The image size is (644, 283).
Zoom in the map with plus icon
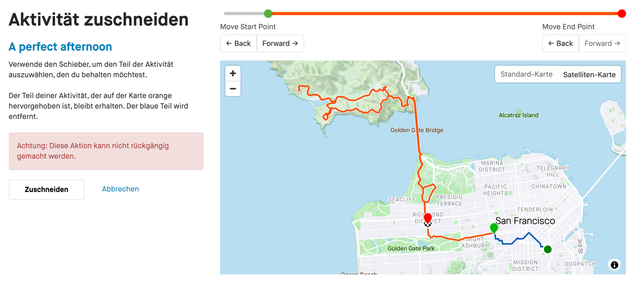(x=233, y=73)
